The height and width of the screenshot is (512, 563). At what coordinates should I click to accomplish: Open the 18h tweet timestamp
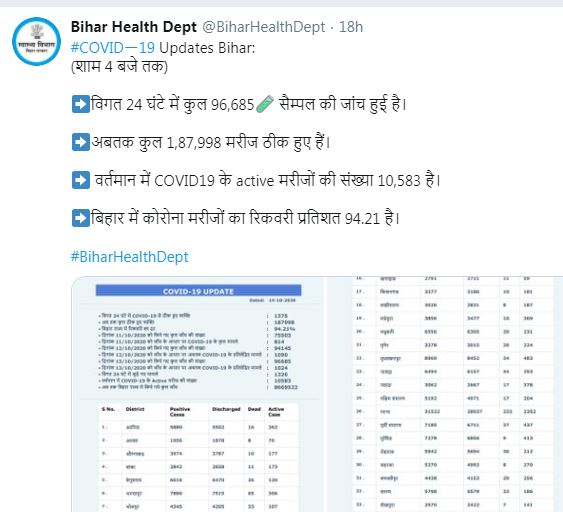pyautogui.click(x=351, y=27)
